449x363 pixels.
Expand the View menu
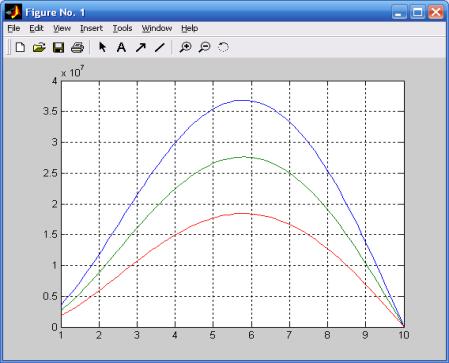pyautogui.click(x=62, y=29)
